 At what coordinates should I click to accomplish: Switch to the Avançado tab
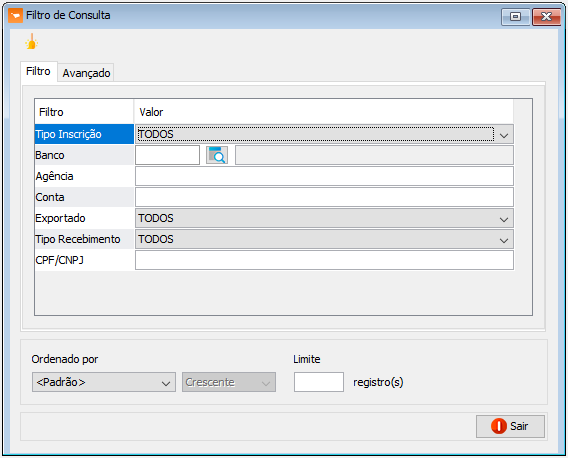click(x=86, y=73)
